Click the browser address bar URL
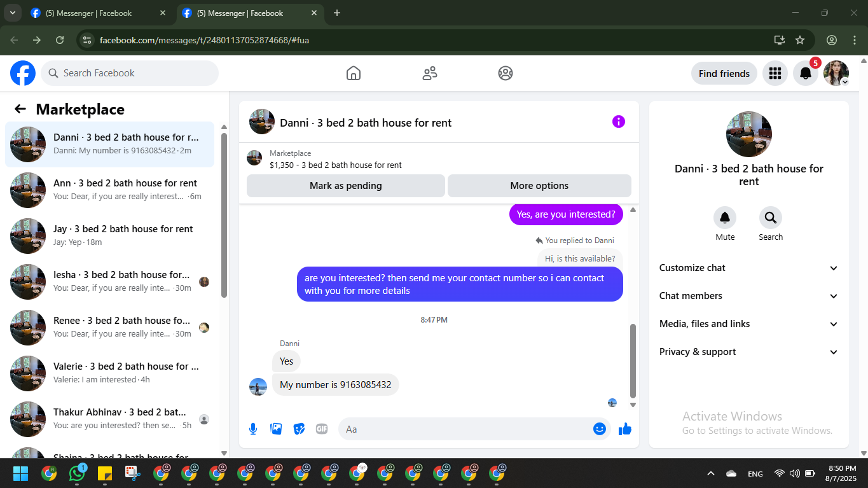Image resolution: width=868 pixels, height=488 pixels. [x=205, y=40]
